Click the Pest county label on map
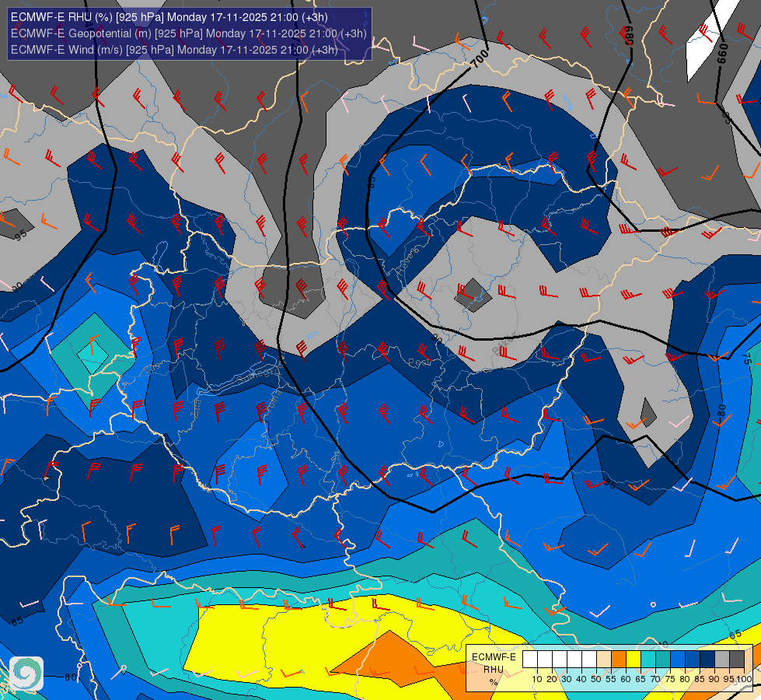This screenshot has height=700, width=761. [x=419, y=362]
